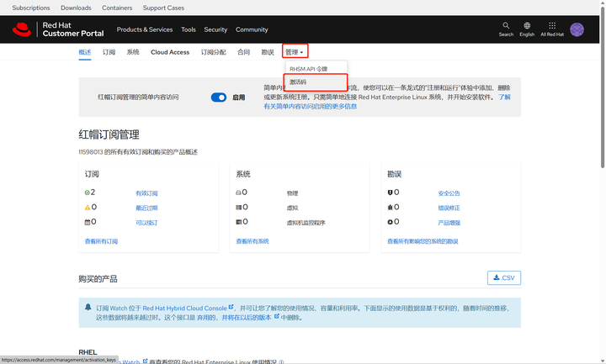Screen dimensions: 606x364
Task: Click the 最近过期 link
Action: [x=146, y=208]
